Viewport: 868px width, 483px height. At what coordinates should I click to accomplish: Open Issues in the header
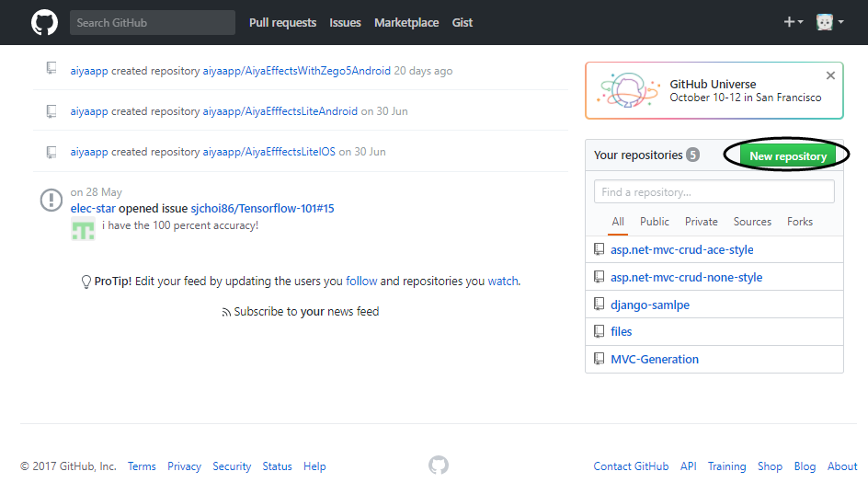pyautogui.click(x=345, y=23)
